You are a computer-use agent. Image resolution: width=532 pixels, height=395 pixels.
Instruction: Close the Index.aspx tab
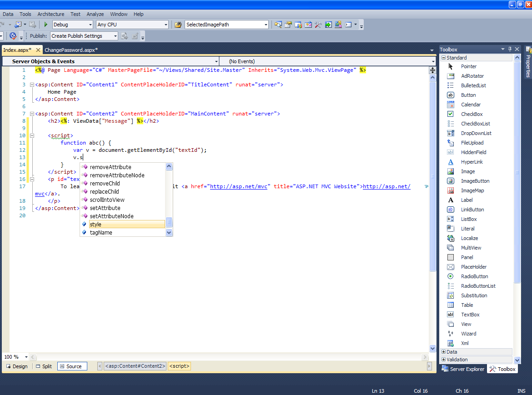pos(38,50)
